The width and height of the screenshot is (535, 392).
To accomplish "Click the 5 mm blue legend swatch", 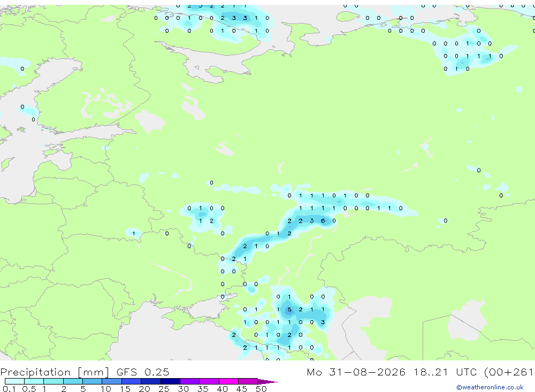I will tap(93, 381).
